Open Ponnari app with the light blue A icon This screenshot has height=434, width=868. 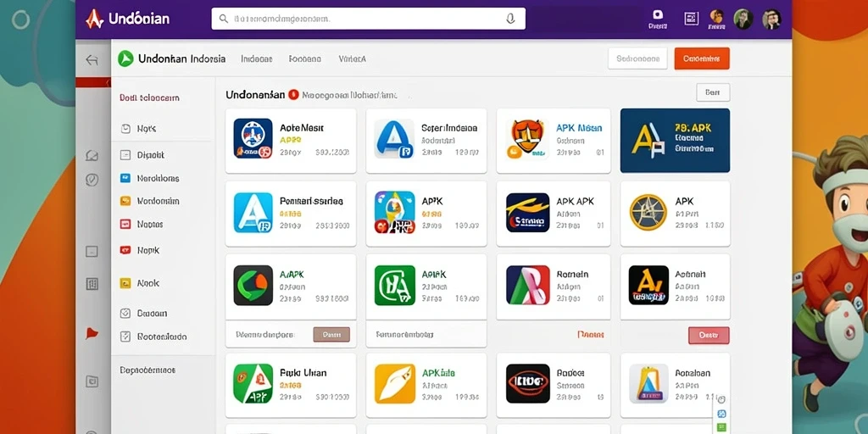(x=291, y=214)
